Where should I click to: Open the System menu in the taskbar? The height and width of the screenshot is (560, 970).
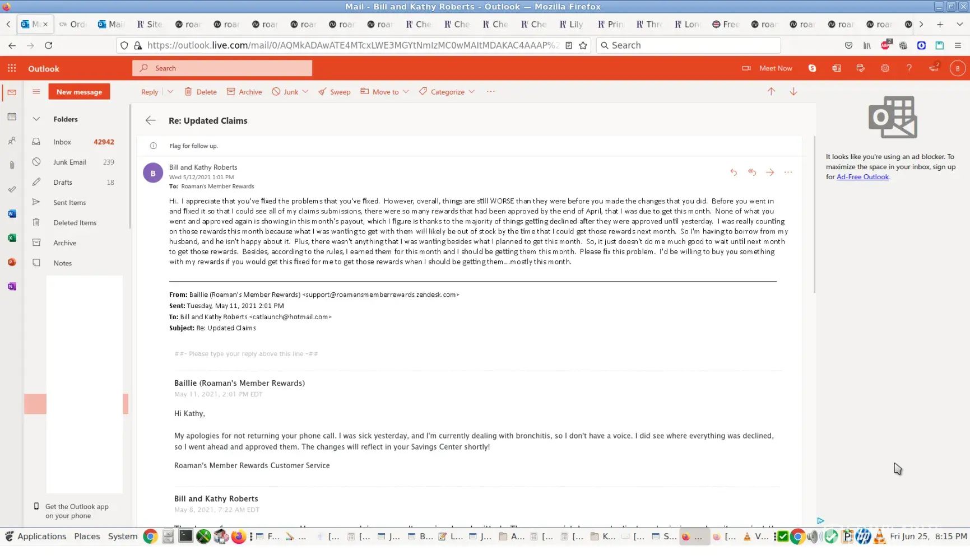tap(122, 536)
